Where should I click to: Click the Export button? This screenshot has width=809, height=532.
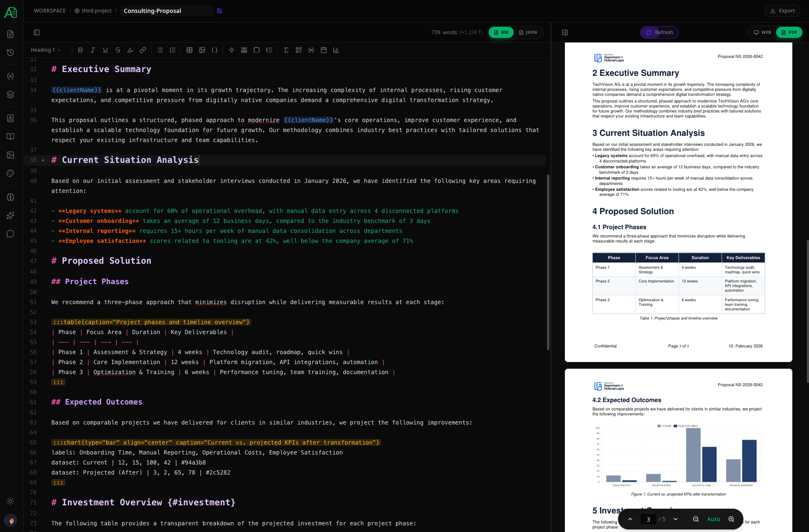782,10
